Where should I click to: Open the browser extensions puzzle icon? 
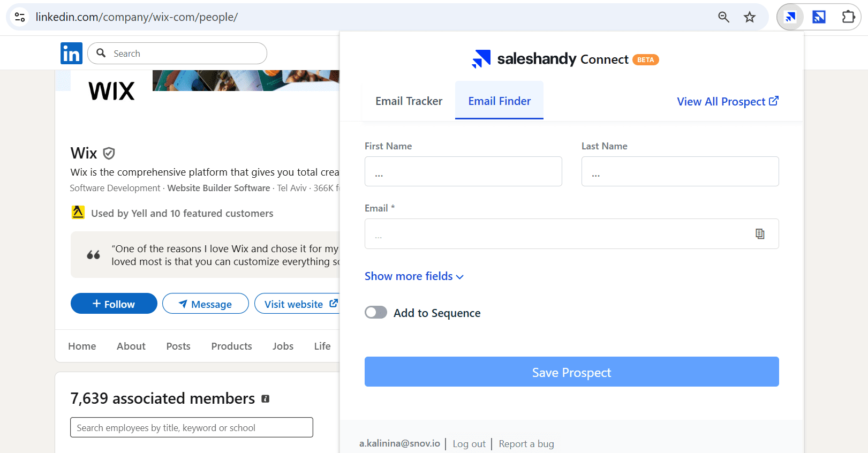(848, 17)
